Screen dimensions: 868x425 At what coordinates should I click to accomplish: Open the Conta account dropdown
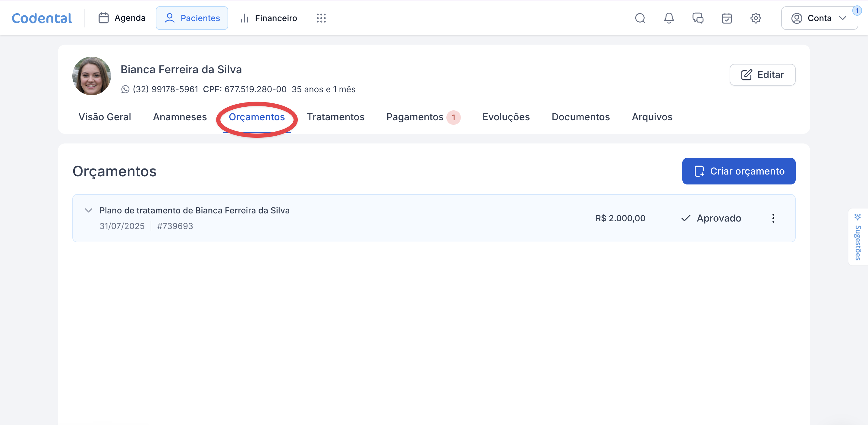pyautogui.click(x=819, y=18)
